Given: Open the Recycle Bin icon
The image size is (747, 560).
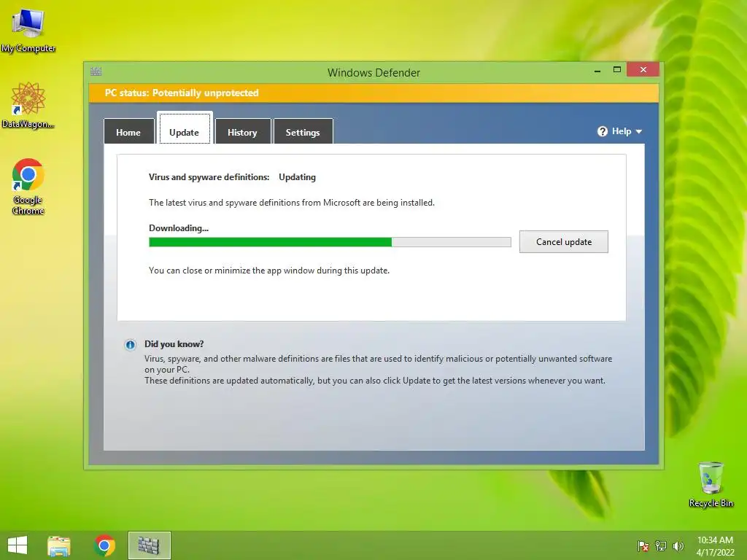Looking at the screenshot, I should tap(711, 484).
